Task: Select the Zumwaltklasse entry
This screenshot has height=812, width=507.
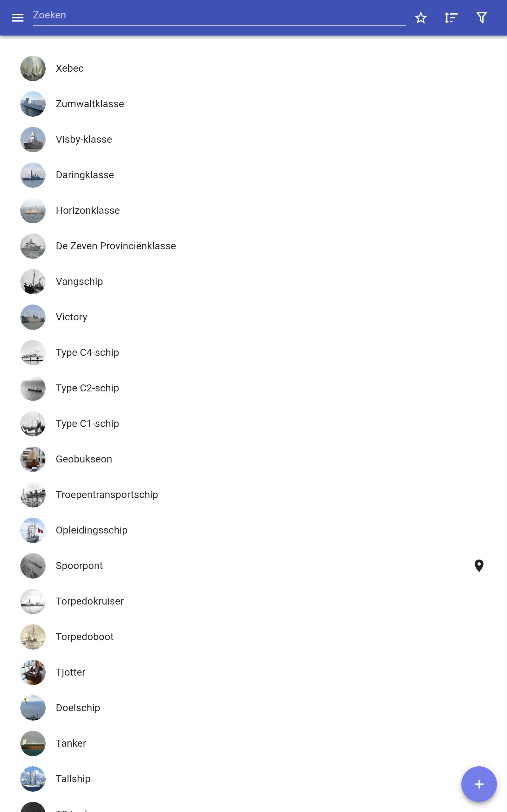Action: tap(253, 104)
